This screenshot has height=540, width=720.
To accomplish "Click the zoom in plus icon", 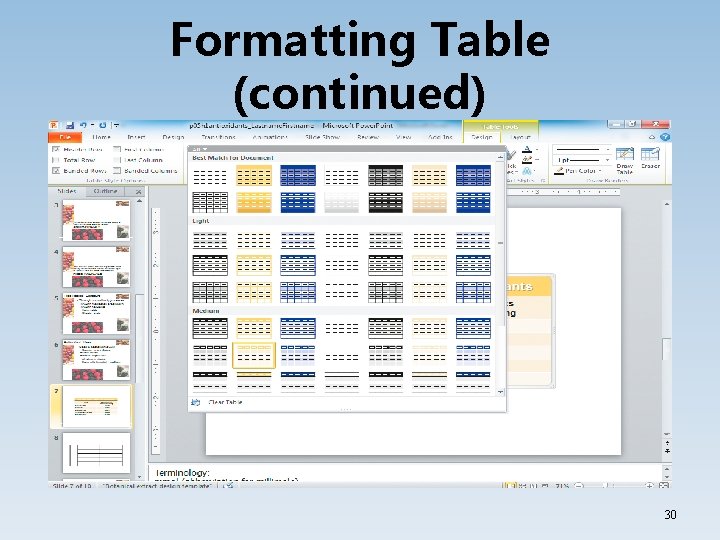I will point(649,485).
